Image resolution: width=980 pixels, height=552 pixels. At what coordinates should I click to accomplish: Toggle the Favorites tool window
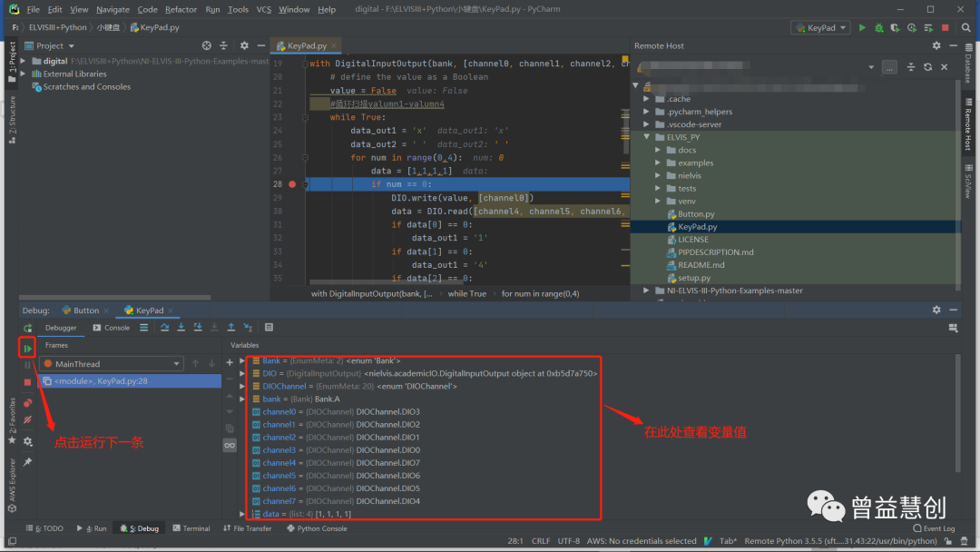(x=12, y=420)
